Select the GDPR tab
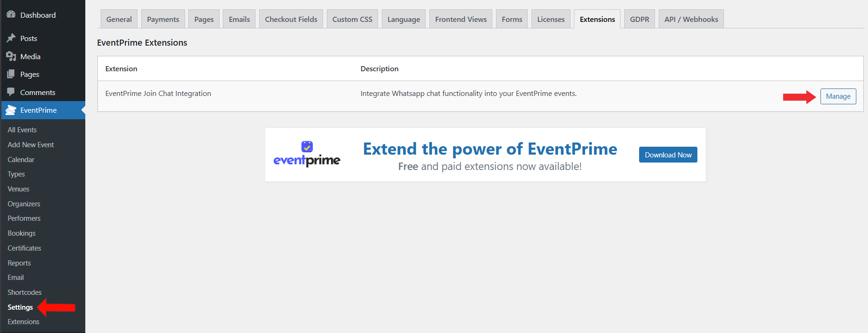The height and width of the screenshot is (333, 868). [x=639, y=19]
